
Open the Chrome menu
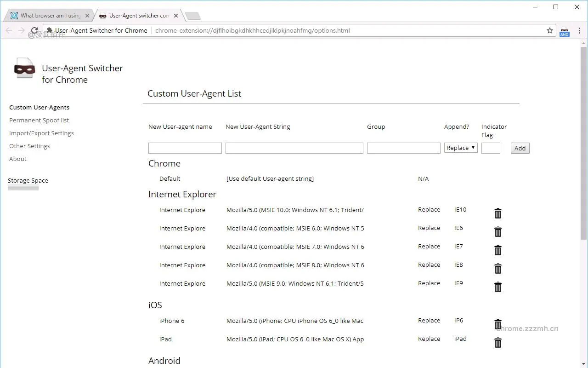tap(580, 30)
